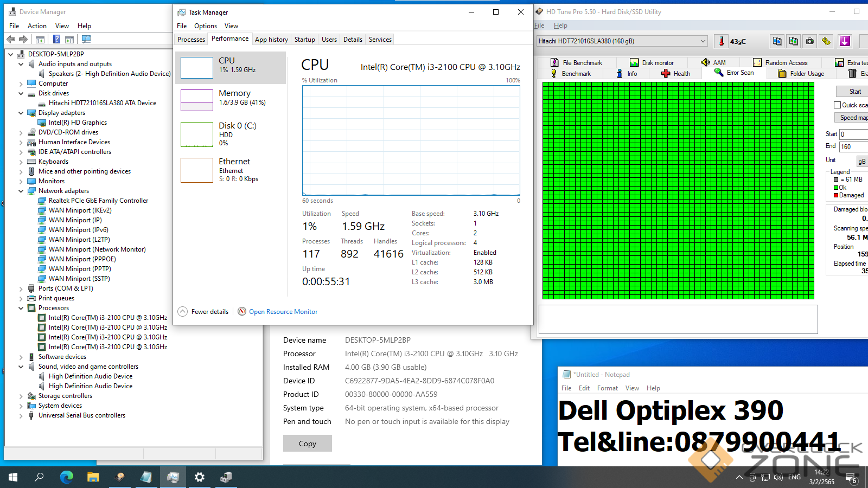Open the notification center icon
Image resolution: width=868 pixels, height=488 pixels.
click(x=851, y=478)
